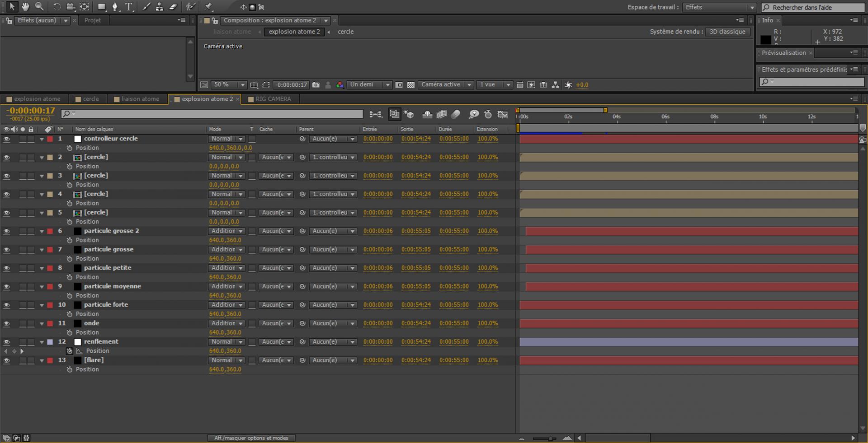The image size is (868, 443).
Task: Select the Horizontal Type tool
Action: [129, 7]
